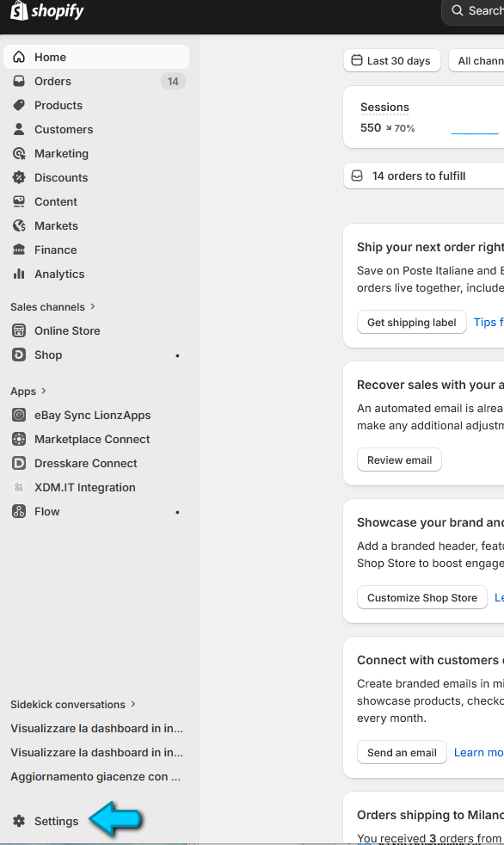
Task: Click the dot indicator beside Shop
Action: pos(177,355)
